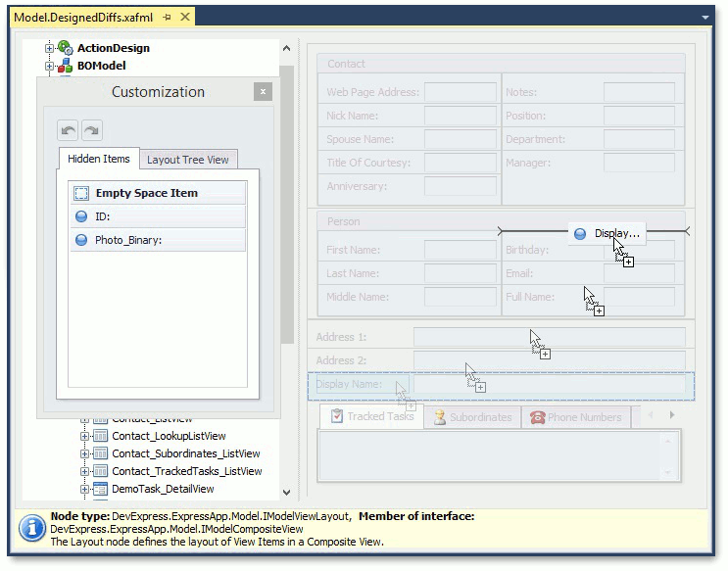Click the Web Page Address input field
Image resolution: width=728 pixels, height=571 pixels.
click(461, 92)
